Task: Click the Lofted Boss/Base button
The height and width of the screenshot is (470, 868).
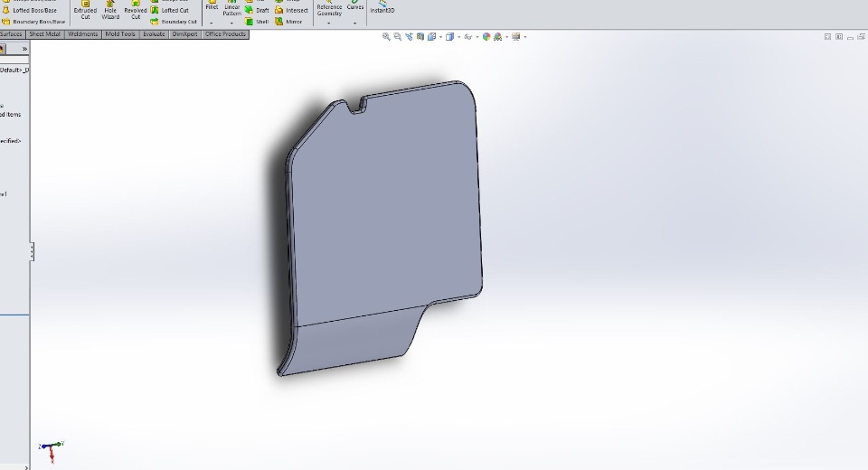Action: pyautogui.click(x=30, y=11)
